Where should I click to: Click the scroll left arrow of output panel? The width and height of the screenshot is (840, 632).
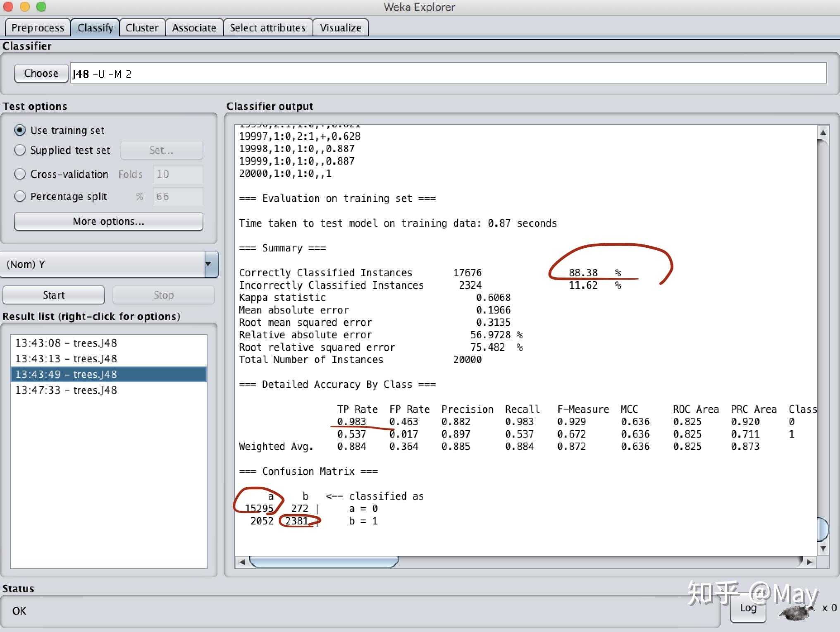242,562
